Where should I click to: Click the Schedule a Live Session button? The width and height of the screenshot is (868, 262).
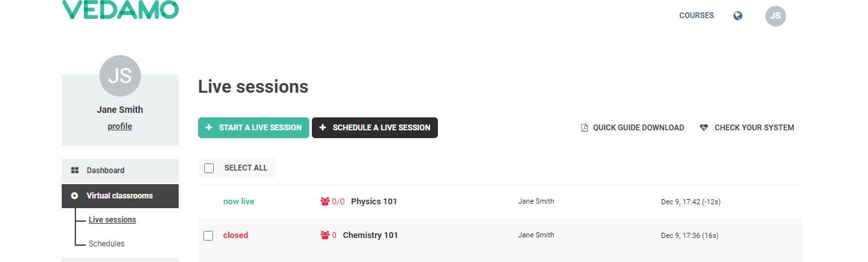tap(375, 128)
